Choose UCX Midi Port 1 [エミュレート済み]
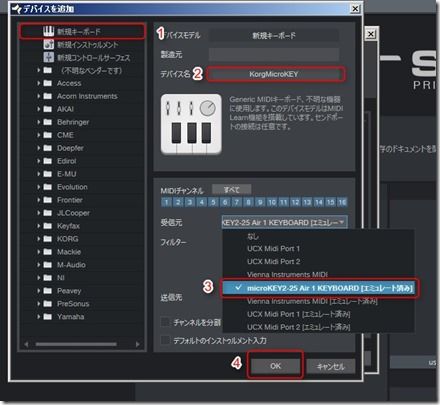The height and width of the screenshot is (405, 440). pyautogui.click(x=318, y=314)
